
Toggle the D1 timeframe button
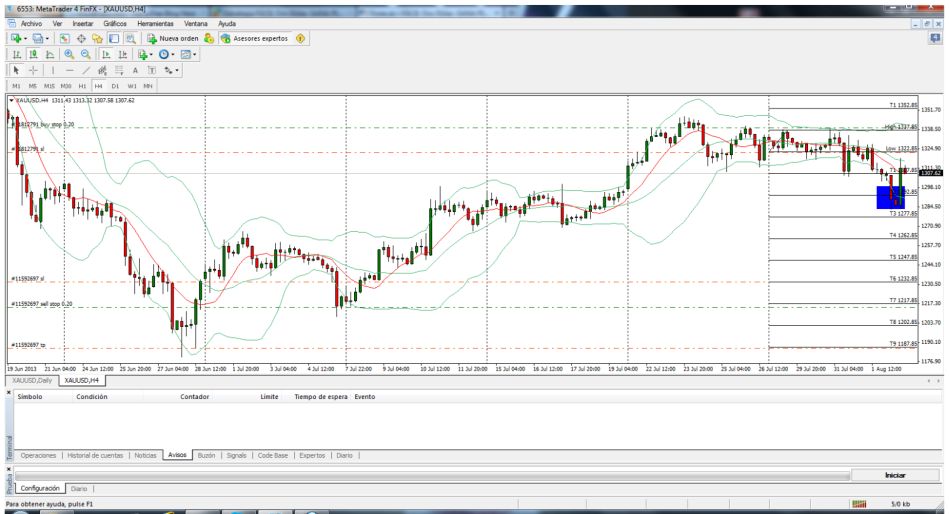coord(114,87)
